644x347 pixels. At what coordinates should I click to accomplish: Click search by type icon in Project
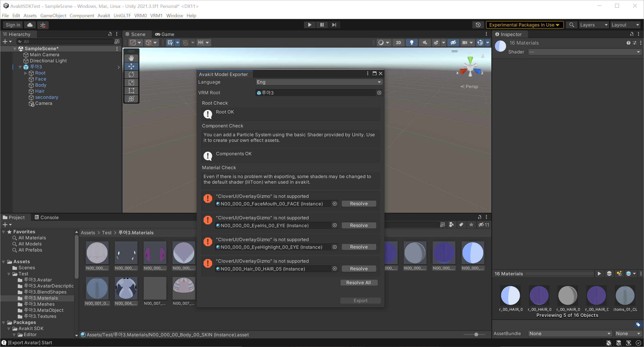(452, 225)
